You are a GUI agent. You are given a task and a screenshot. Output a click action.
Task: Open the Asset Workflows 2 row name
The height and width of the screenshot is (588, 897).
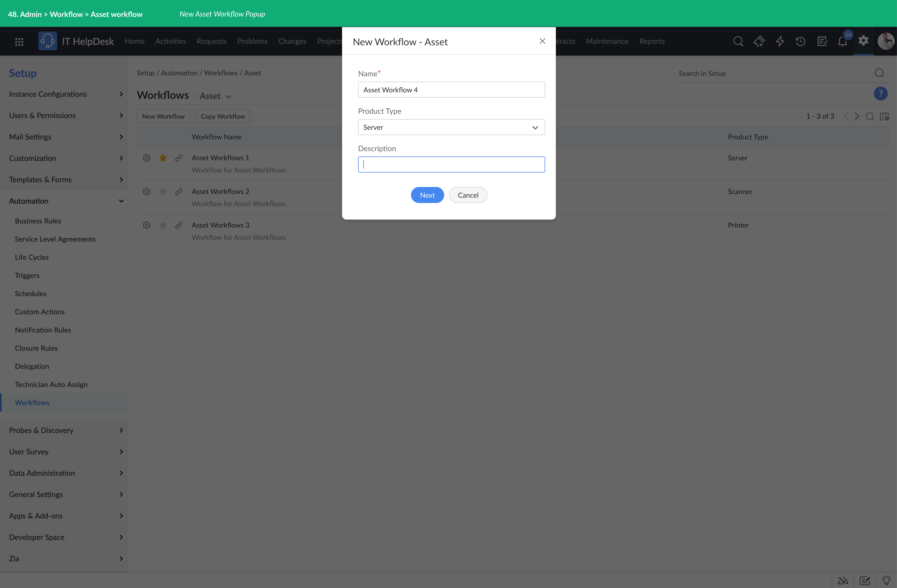[220, 192]
